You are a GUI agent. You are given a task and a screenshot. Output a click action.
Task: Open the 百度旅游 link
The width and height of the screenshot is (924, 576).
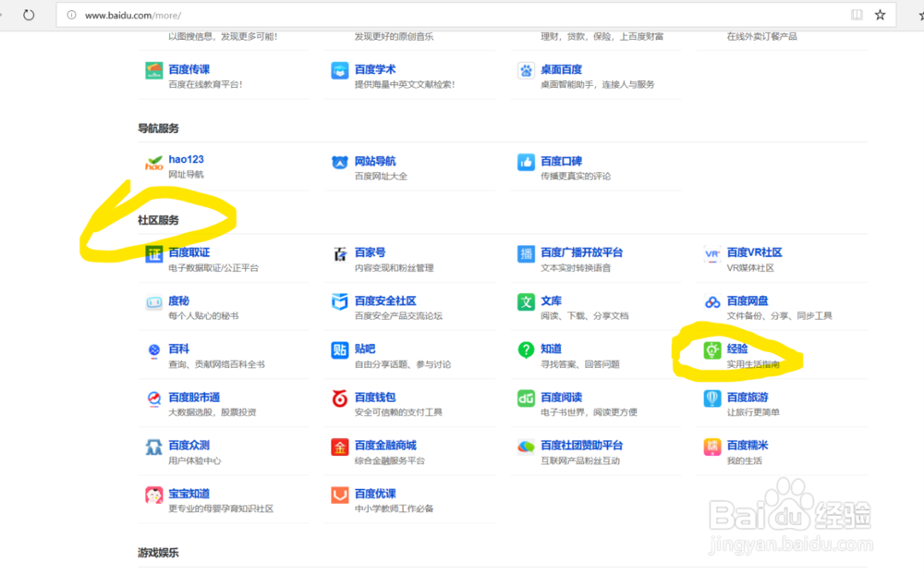point(748,397)
